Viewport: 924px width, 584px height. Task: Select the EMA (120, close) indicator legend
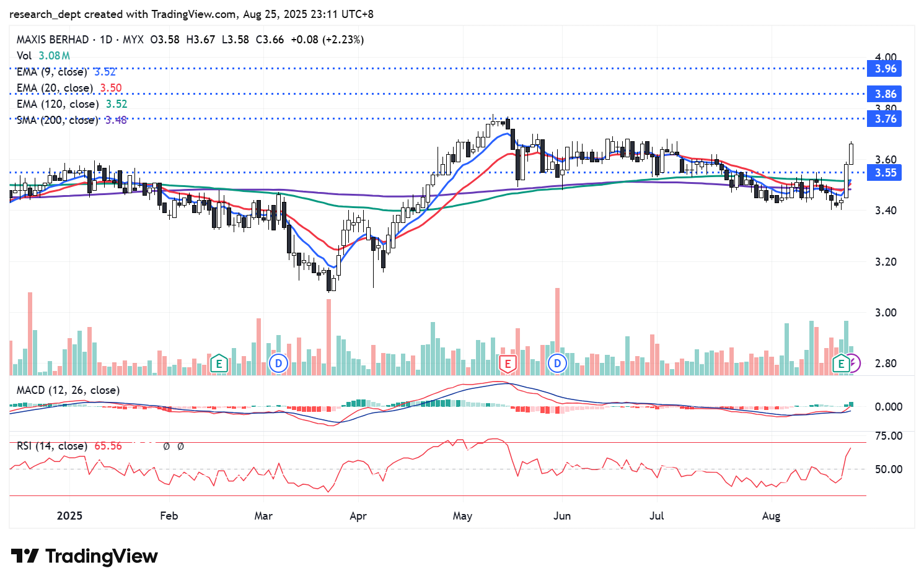pyautogui.click(x=72, y=104)
